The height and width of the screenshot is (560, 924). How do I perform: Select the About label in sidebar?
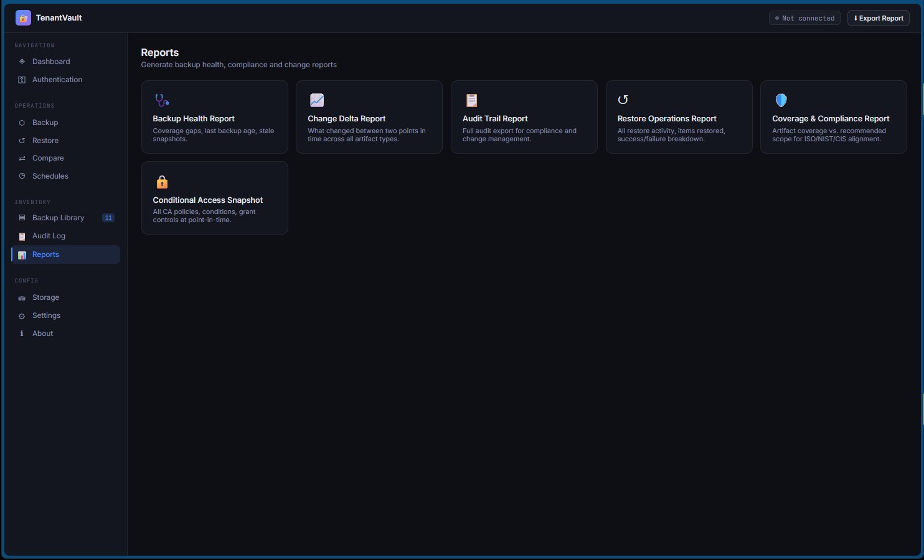click(42, 334)
